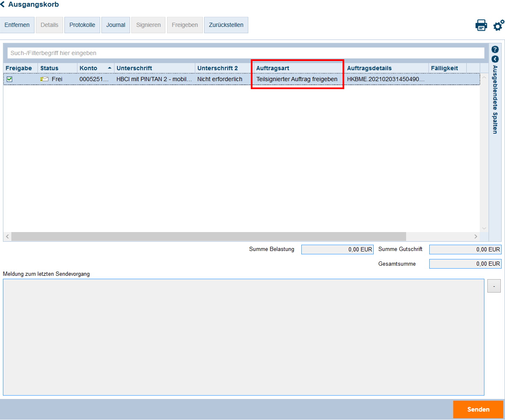505x420 pixels.
Task: Expand Ausgeblendete Spalten side panel arrow
Action: 495,59
